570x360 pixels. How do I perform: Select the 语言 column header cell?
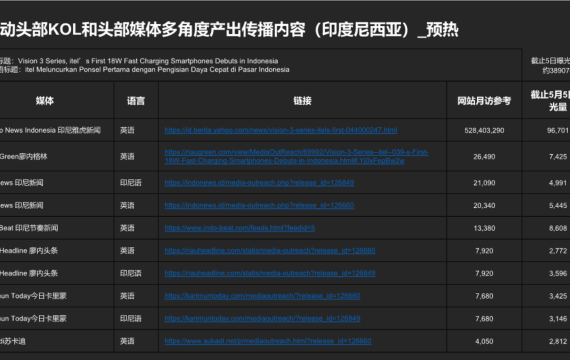pyautogui.click(x=136, y=100)
